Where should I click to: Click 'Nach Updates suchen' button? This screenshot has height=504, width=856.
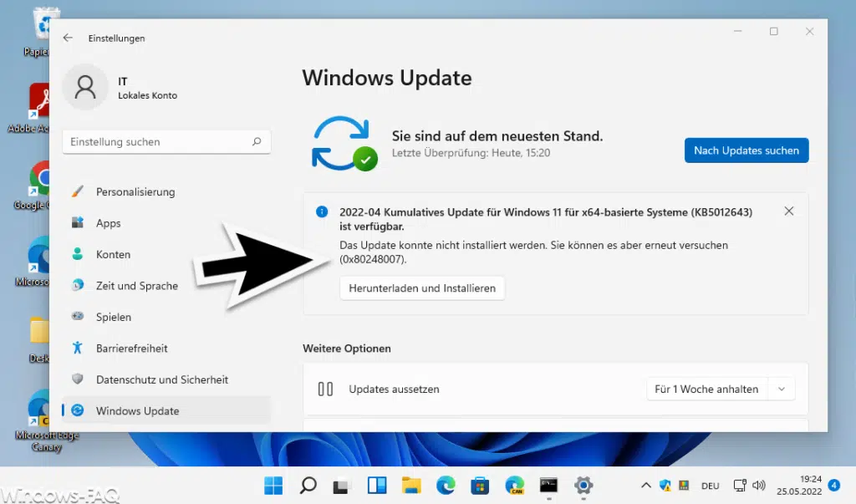(x=746, y=150)
